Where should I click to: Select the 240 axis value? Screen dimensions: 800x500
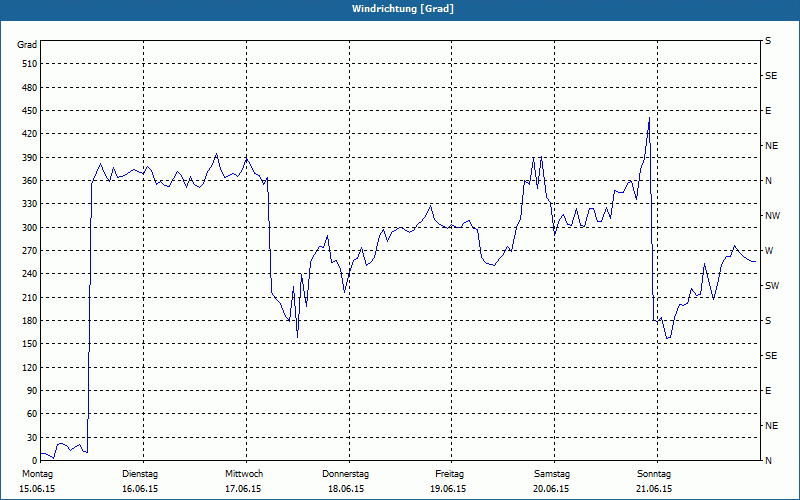tap(30, 274)
